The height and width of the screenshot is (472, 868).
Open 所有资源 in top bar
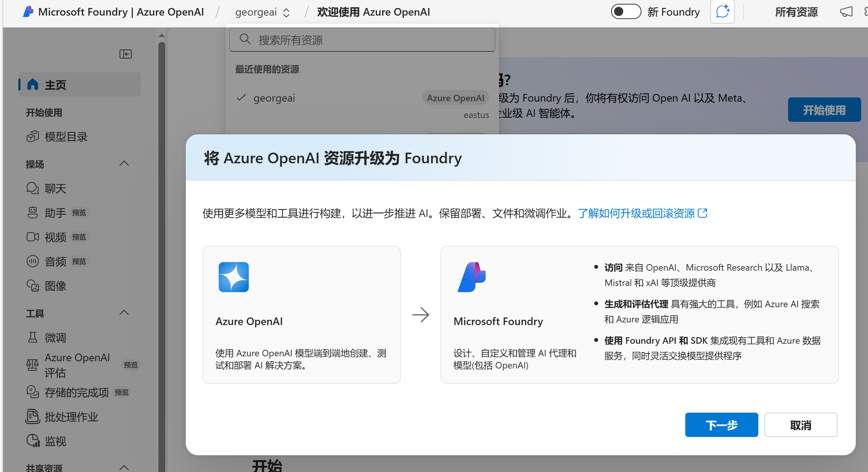pyautogui.click(x=796, y=12)
